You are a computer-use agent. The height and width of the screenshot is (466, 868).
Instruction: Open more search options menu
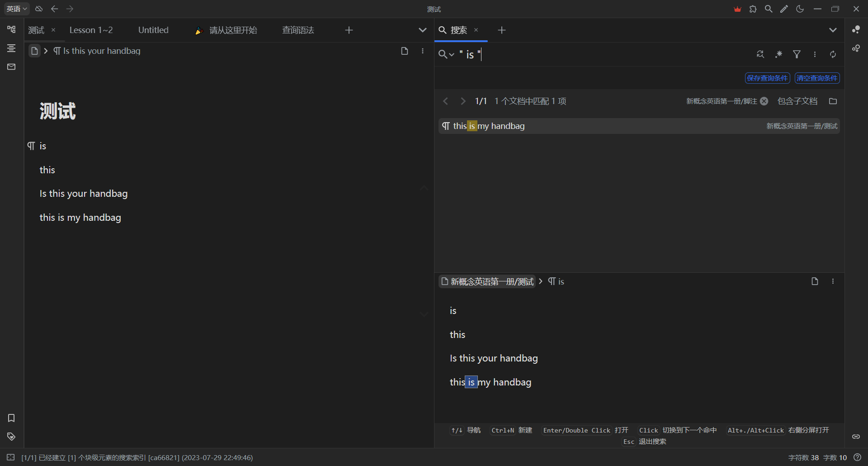(x=815, y=54)
